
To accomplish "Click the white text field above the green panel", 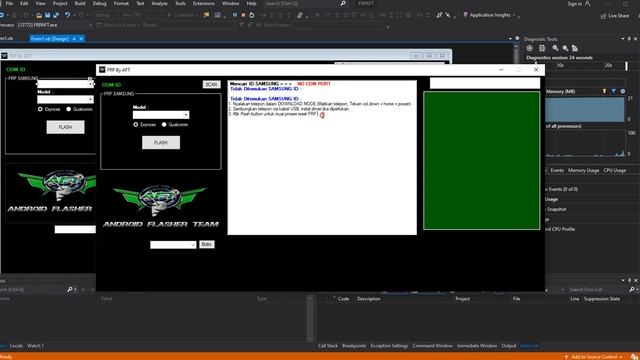I will tap(485, 83).
